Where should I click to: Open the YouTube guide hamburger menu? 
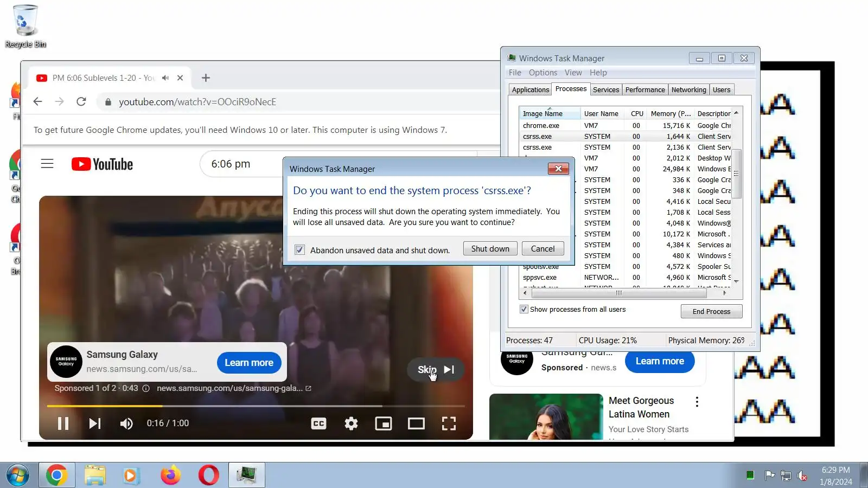(47, 164)
